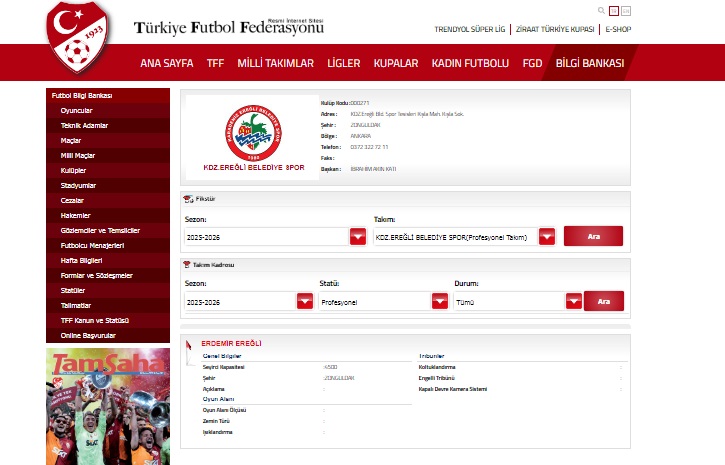Image resolution: width=725 pixels, height=465 pixels.
Task: Open Stadyumlar in sidebar
Action: [x=108, y=185]
